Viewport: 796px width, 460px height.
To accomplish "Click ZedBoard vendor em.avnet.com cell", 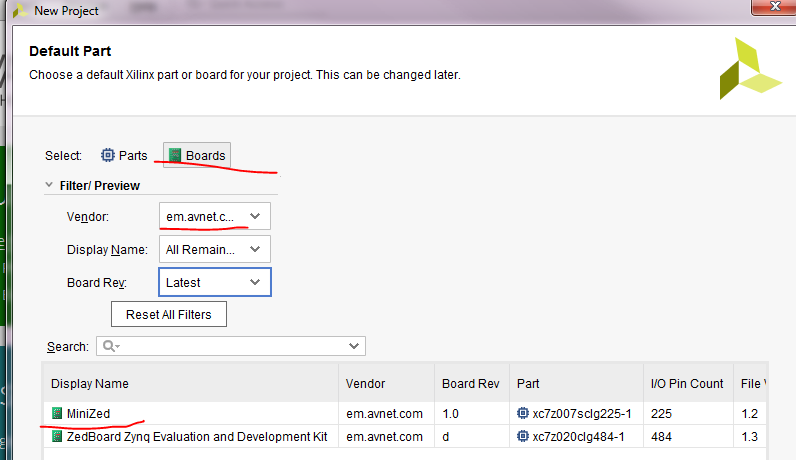I will (386, 437).
